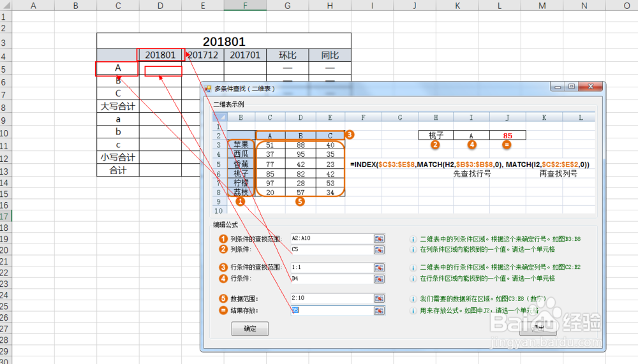
Task: Select Excel column header C
Action: coord(118,6)
